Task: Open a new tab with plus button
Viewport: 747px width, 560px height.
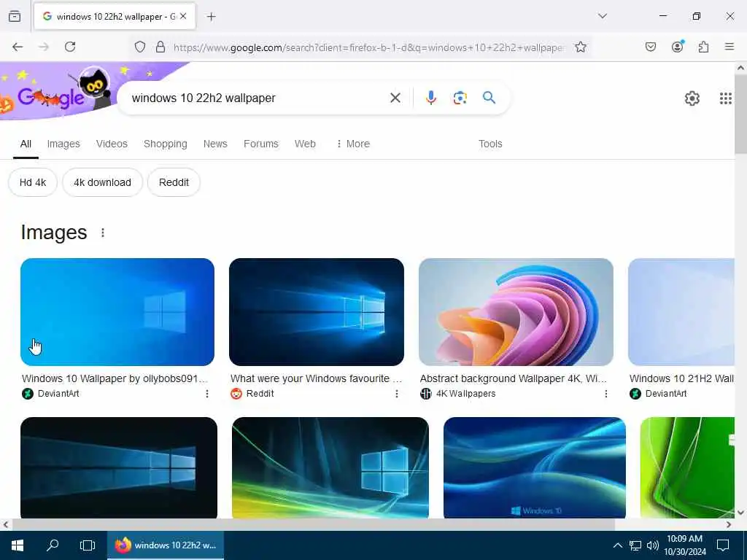Action: (x=211, y=17)
